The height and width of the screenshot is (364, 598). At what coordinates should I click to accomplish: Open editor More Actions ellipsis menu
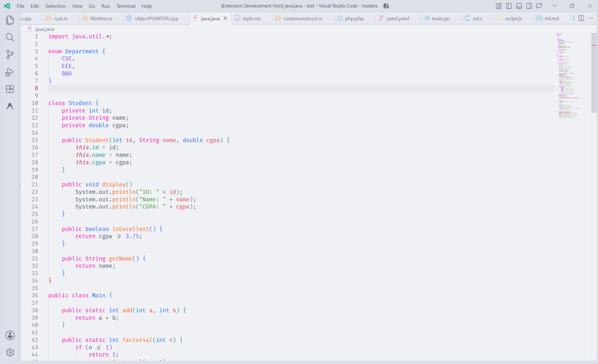(x=591, y=18)
